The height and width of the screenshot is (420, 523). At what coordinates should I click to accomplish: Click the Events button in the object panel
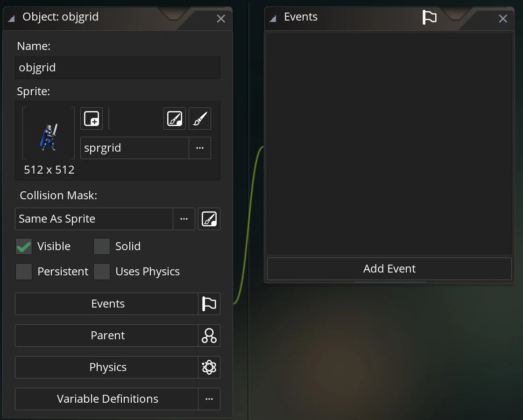[x=107, y=304]
